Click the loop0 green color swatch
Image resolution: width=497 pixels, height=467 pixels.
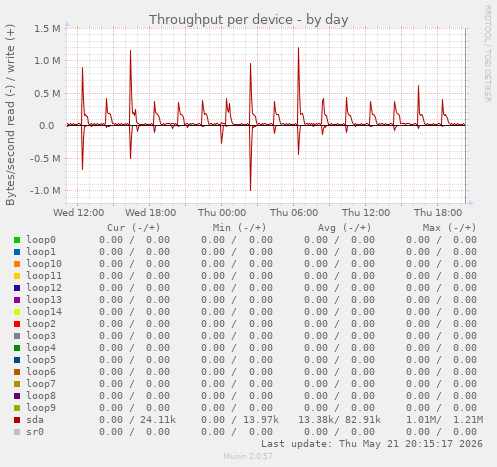(x=17, y=240)
